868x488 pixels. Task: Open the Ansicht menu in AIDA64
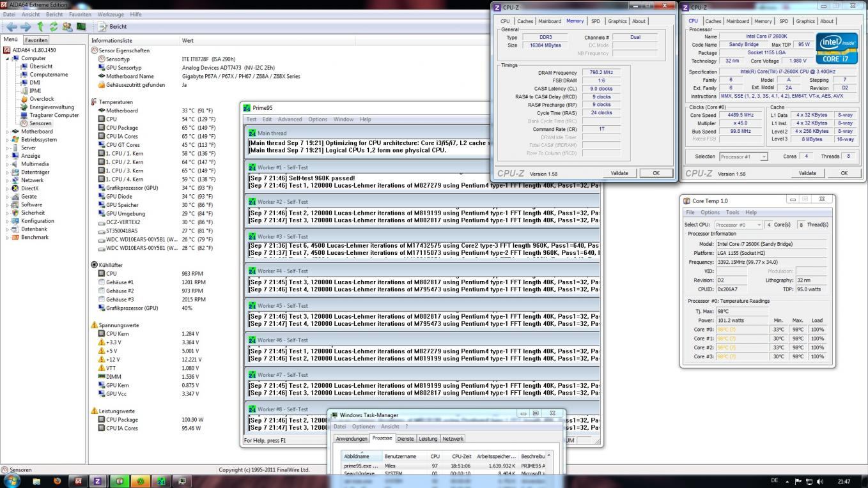tap(31, 14)
